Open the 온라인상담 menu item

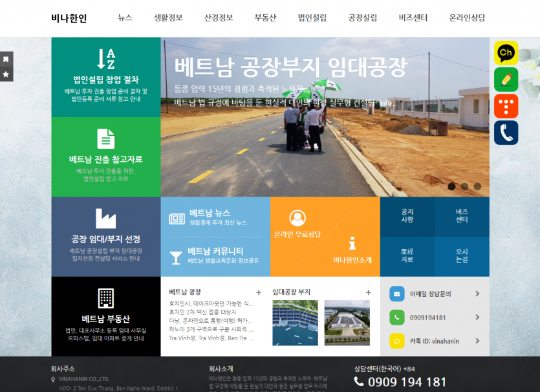(x=467, y=18)
